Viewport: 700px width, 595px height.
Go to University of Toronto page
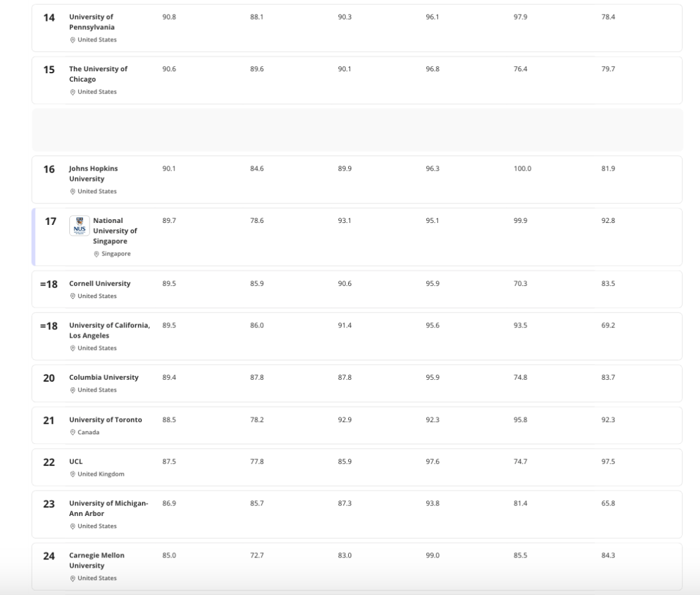point(105,420)
